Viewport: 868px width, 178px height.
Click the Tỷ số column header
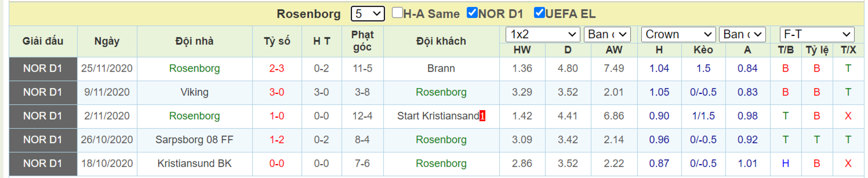[277, 41]
